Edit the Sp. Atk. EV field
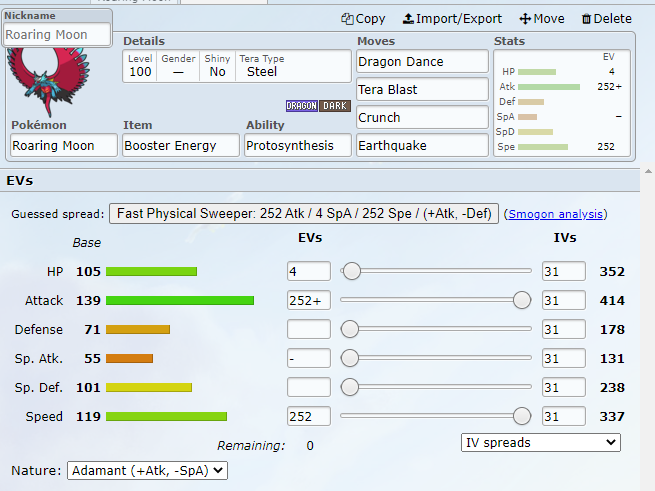 pos(309,359)
